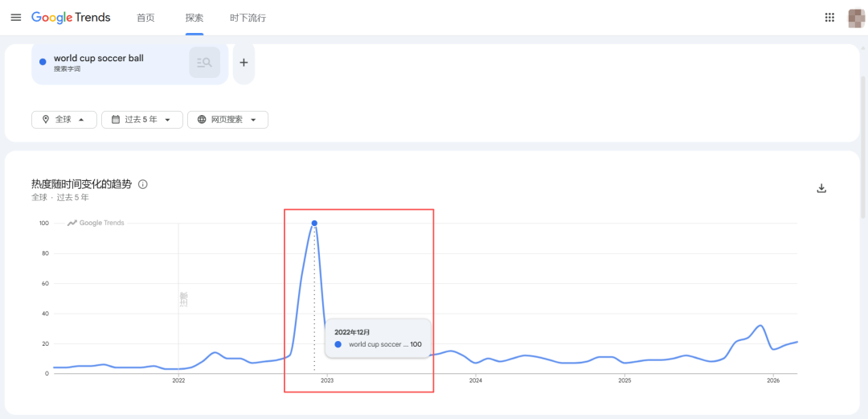Viewport: 868px width, 419px height.
Task: Select the 探索 tab
Action: [x=194, y=18]
